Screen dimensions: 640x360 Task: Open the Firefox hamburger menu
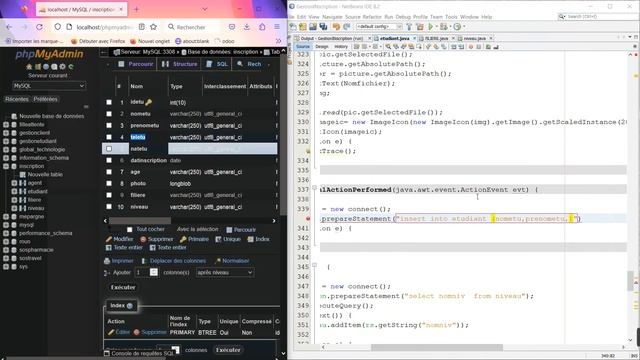[x=277, y=27]
